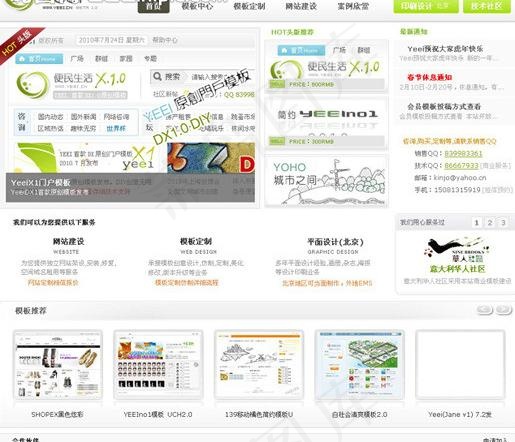Open the YEEIno1模板 UCH2.0 template thumbnail
The width and height of the screenshot is (515, 442).
[x=158, y=365]
